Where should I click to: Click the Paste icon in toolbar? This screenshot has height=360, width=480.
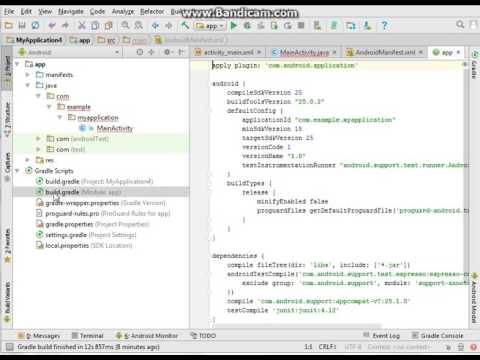108,25
